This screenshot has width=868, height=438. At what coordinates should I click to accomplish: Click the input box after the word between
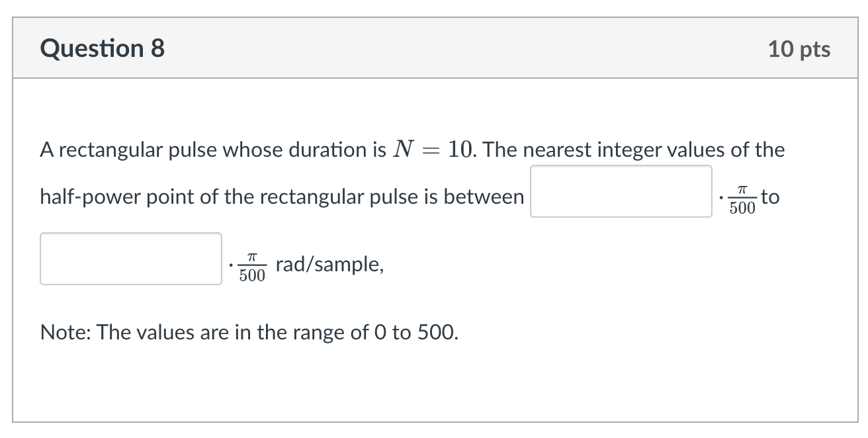621,191
